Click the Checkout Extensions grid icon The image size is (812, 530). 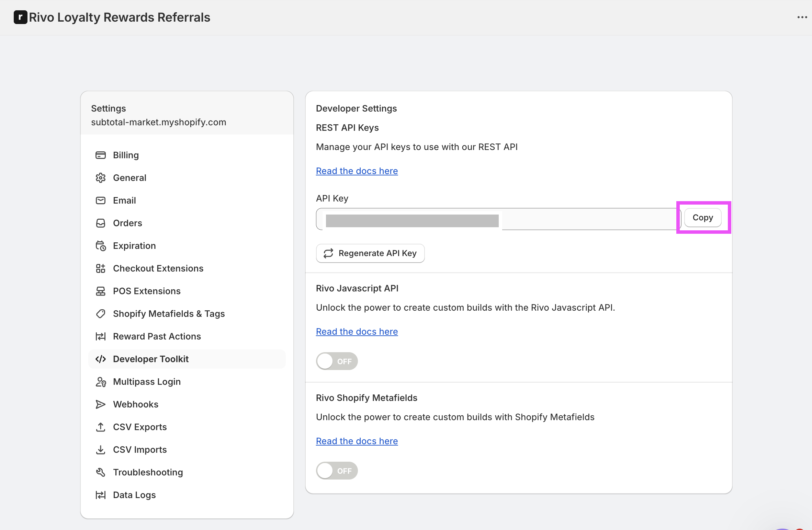tap(100, 268)
